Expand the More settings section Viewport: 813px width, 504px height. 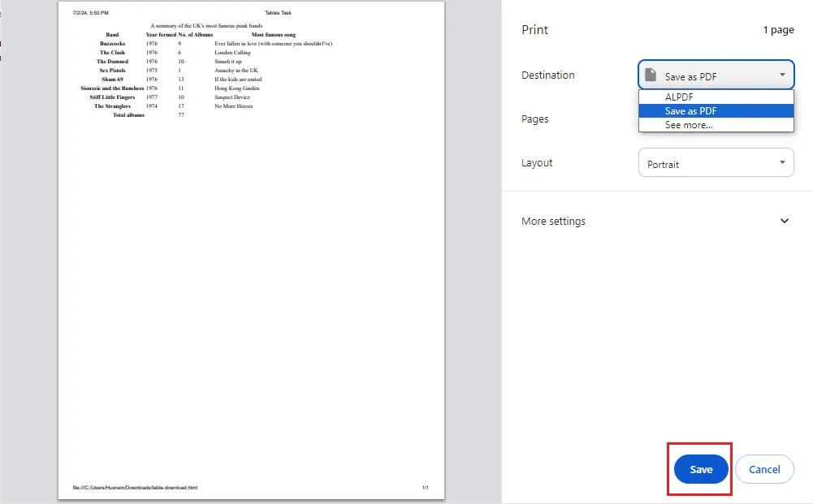[x=554, y=221]
